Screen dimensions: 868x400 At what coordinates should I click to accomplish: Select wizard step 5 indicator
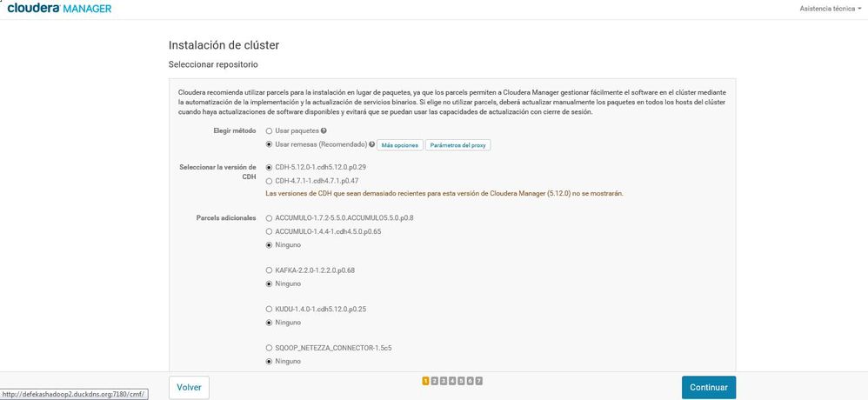click(461, 381)
